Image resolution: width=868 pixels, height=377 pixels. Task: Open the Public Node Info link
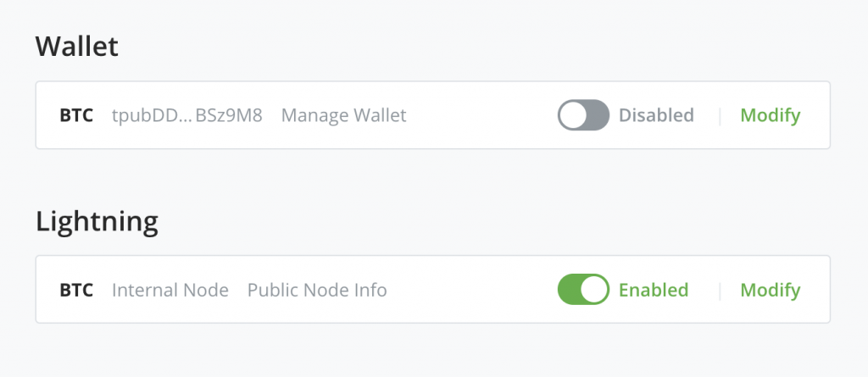[x=317, y=290]
